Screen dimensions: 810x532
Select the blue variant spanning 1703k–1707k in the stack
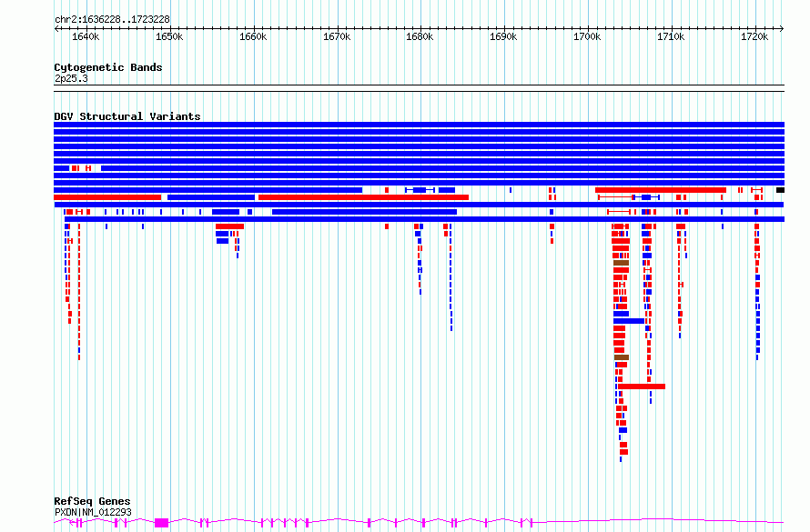click(x=629, y=321)
